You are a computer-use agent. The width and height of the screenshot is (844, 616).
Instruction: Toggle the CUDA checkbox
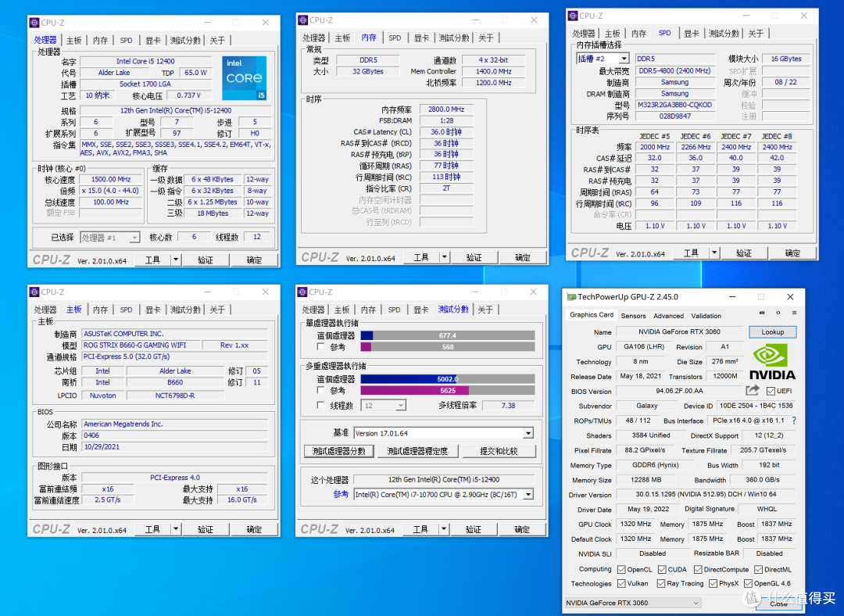662,570
